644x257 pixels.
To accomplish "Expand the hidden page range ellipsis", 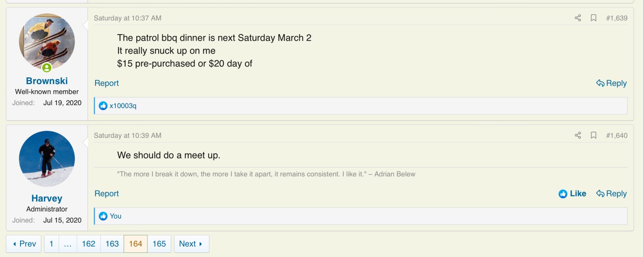I will 68,244.
